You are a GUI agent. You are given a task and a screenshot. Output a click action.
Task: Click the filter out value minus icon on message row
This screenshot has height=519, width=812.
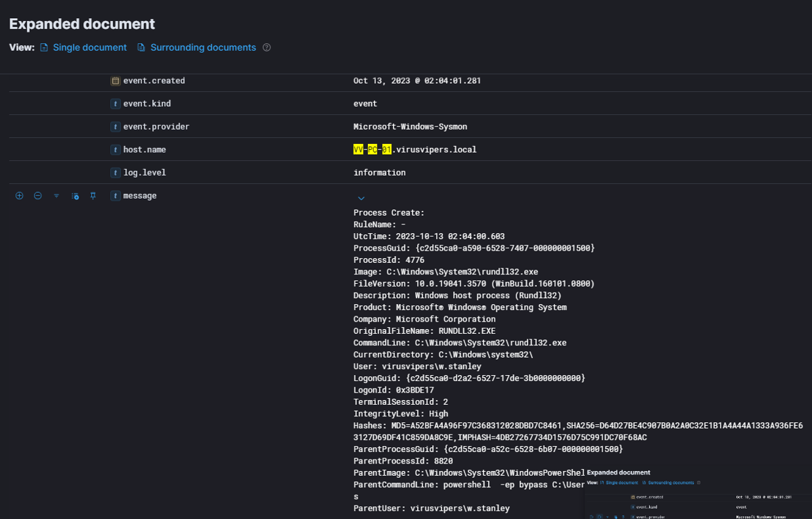38,196
